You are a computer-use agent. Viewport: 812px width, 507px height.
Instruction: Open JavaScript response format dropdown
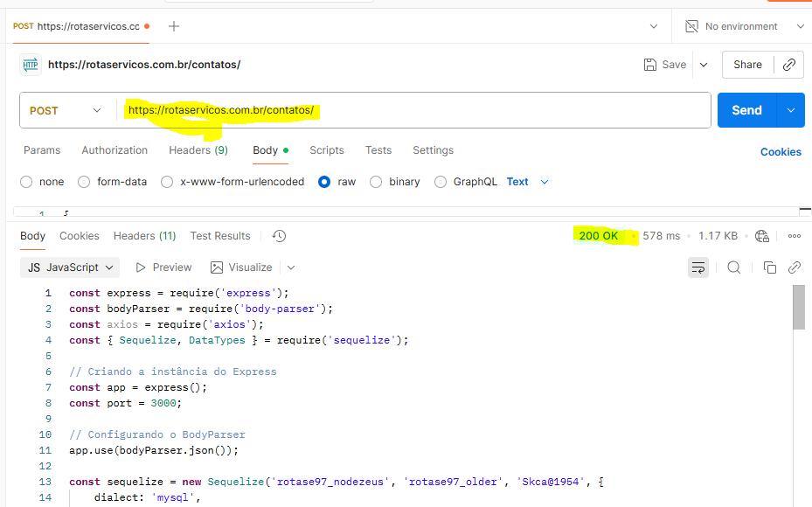70,267
